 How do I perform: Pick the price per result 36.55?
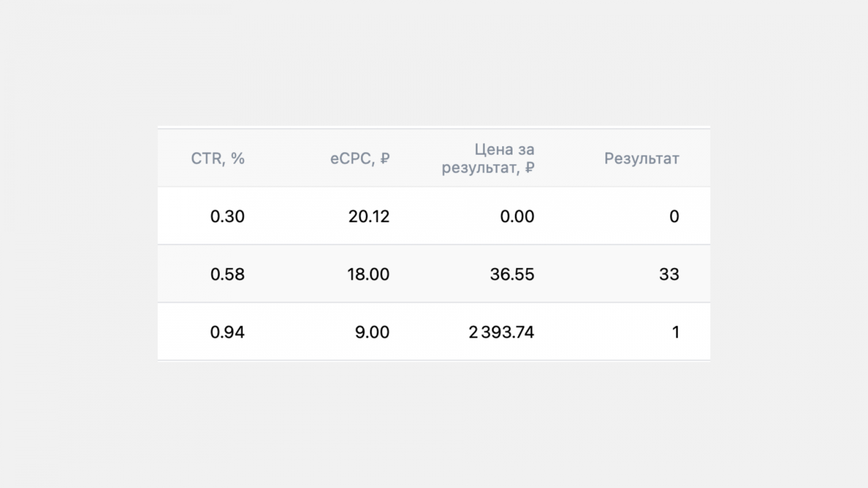coord(512,274)
